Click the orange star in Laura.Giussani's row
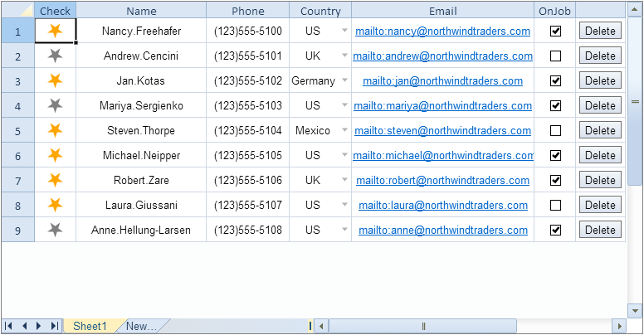 click(55, 205)
